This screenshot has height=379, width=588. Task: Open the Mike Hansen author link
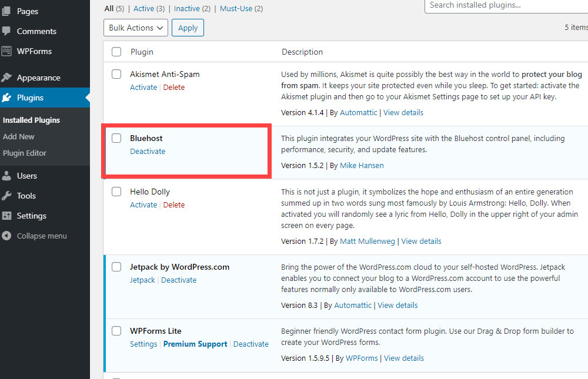[362, 165]
